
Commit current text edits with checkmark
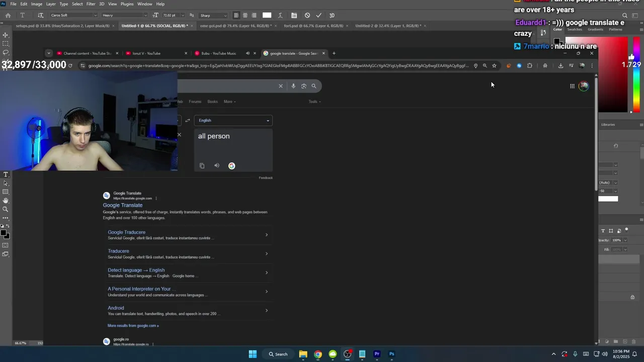tap(318, 15)
